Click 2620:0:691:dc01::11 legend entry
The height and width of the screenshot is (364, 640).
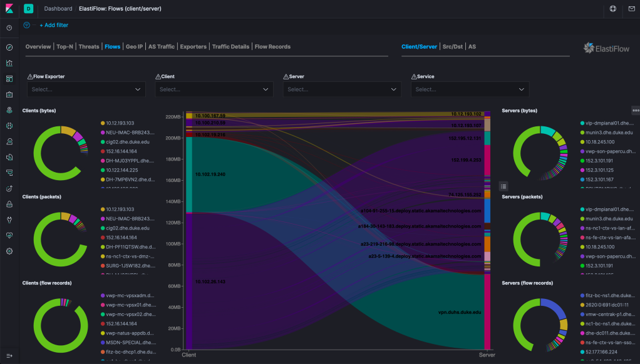click(607, 305)
